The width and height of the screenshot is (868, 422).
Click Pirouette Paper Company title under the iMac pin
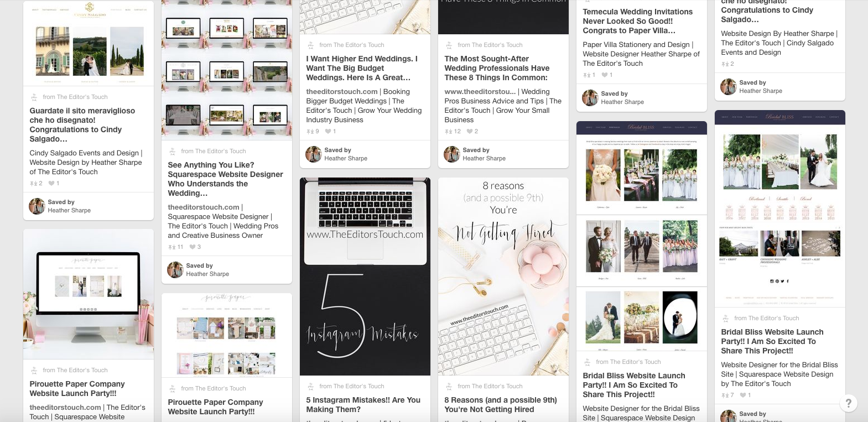(77, 389)
